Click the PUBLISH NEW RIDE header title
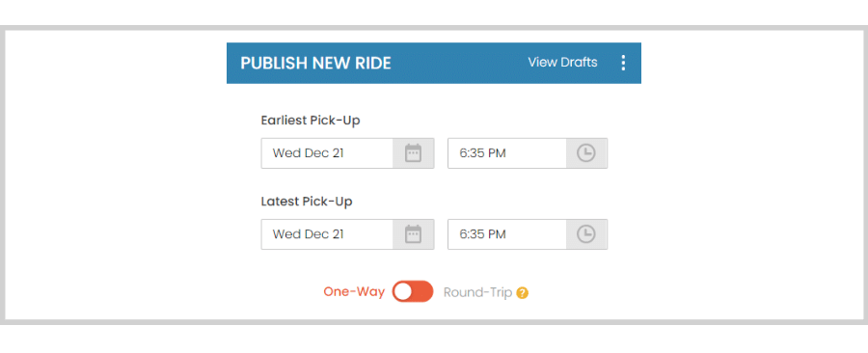The image size is (868, 353). point(315,63)
